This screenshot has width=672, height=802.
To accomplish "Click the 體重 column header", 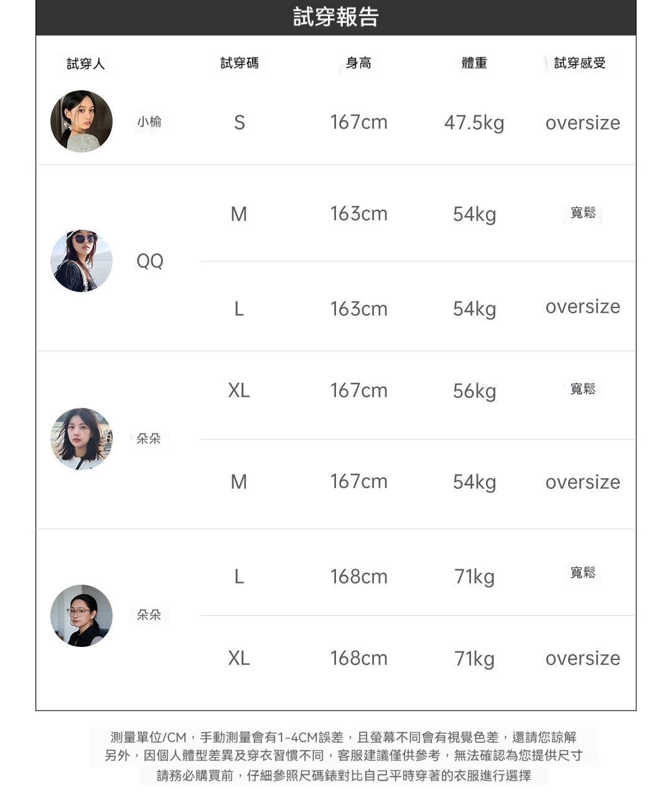I will (474, 63).
